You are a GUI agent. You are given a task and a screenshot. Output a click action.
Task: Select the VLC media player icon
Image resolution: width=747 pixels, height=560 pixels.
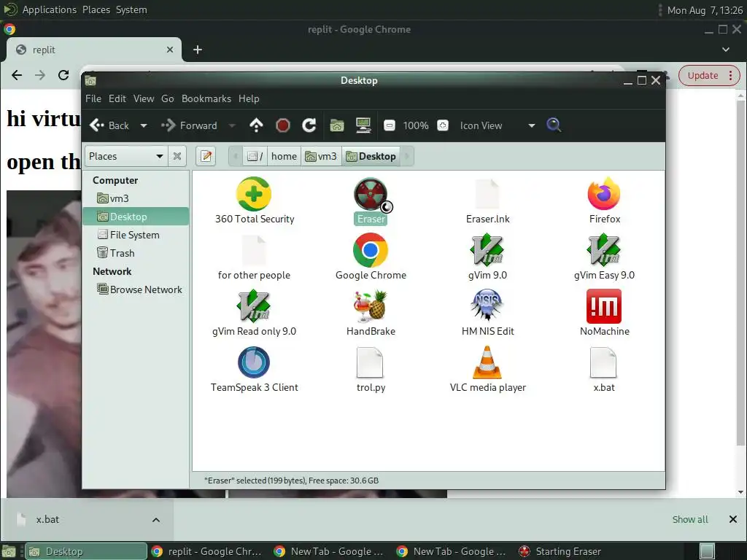coord(487,363)
